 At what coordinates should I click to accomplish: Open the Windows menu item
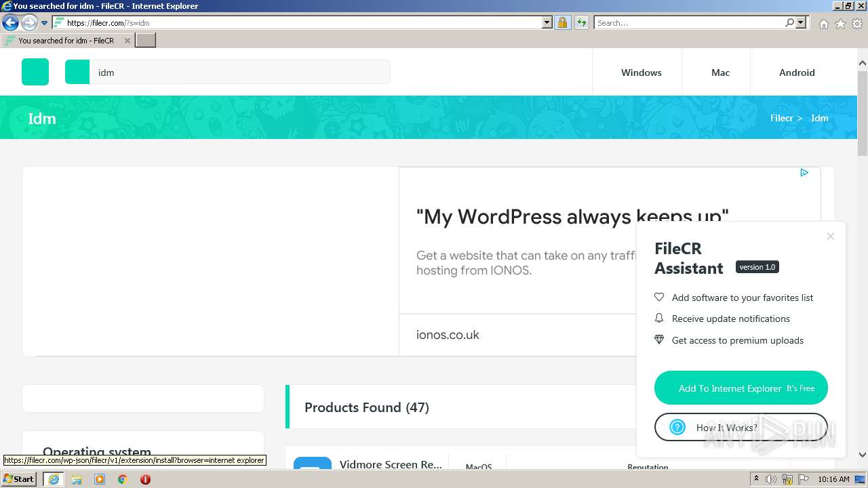coord(641,73)
